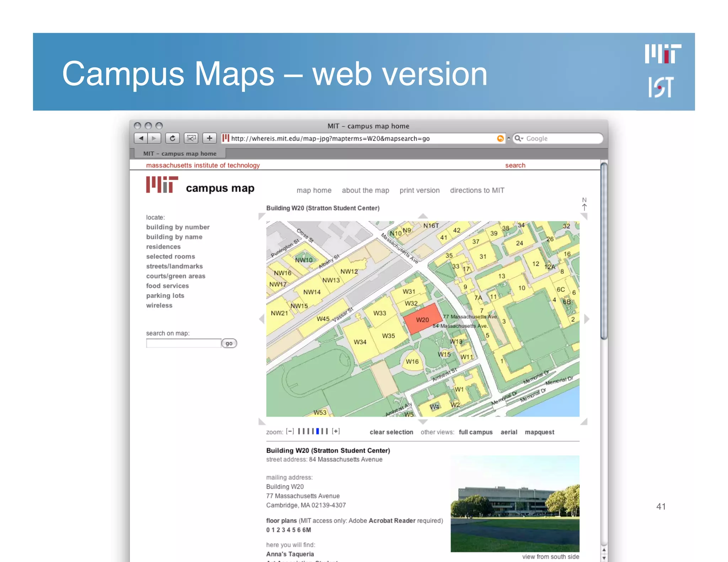728x562 pixels.
Task: Open the 'residences' locate link
Action: coord(163,247)
